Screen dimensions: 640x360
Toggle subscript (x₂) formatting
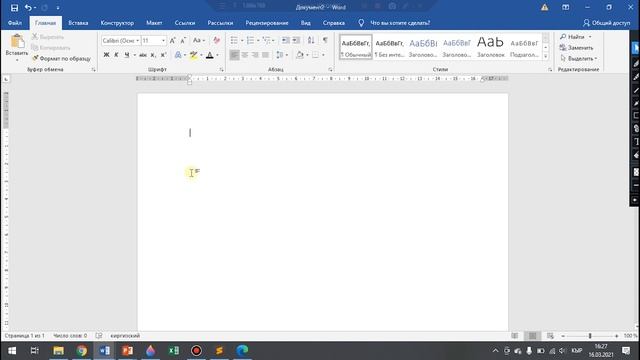point(153,55)
